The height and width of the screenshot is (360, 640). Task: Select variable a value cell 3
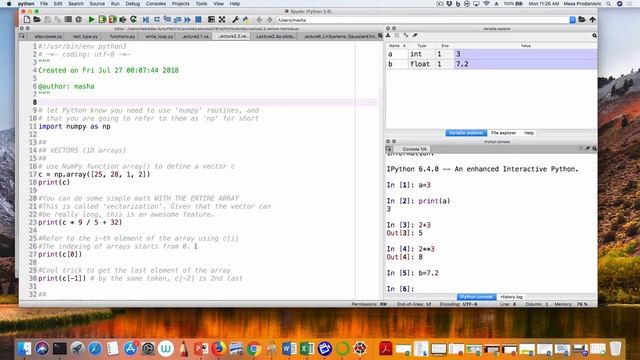[525, 54]
